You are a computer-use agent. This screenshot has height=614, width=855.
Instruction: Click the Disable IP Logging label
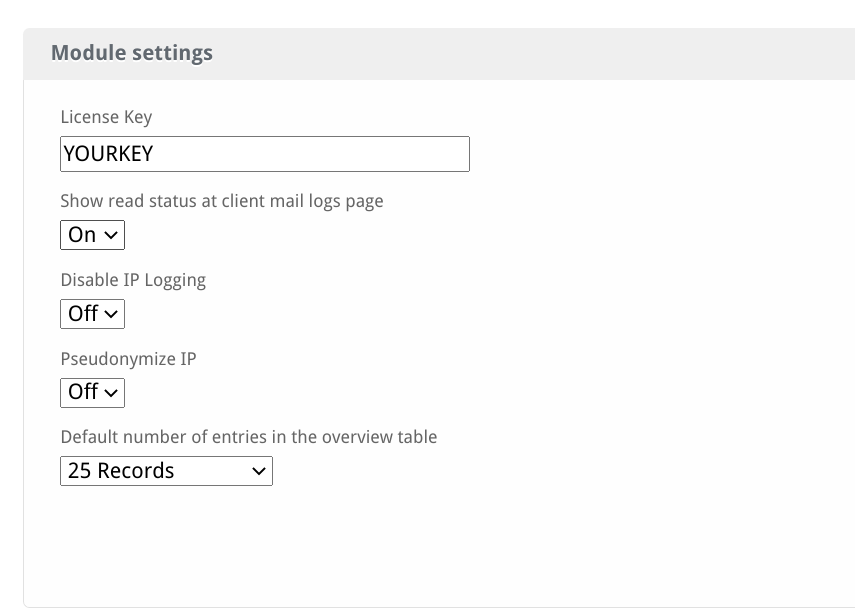pyautogui.click(x=133, y=280)
